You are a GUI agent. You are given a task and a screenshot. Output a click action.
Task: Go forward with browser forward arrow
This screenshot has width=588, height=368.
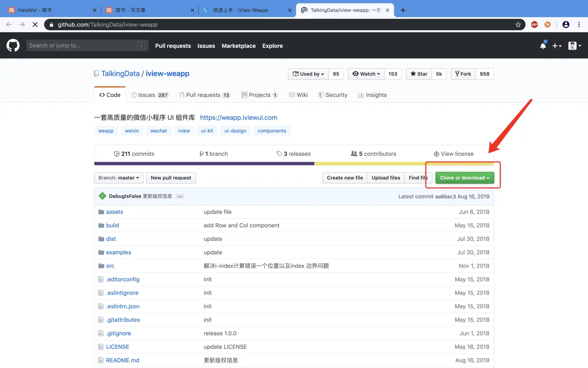(22, 25)
